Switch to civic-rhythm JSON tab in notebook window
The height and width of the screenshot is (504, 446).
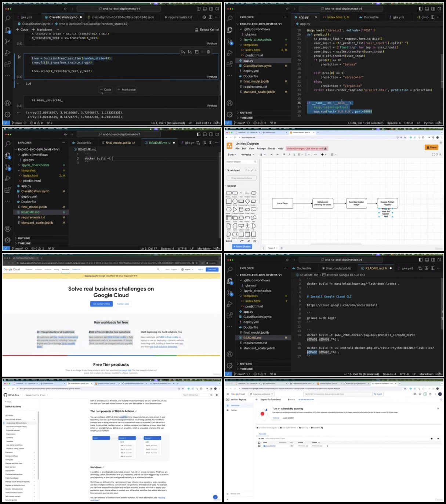tap(121, 17)
